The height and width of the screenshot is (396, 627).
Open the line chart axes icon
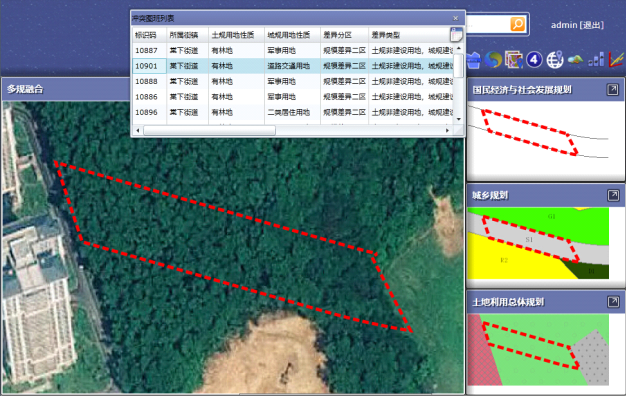click(617, 60)
